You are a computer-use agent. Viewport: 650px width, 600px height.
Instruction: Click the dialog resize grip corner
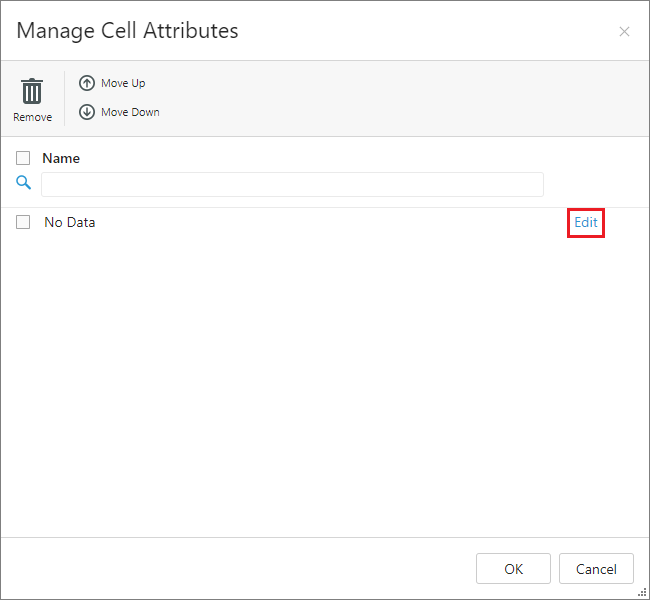(642, 592)
